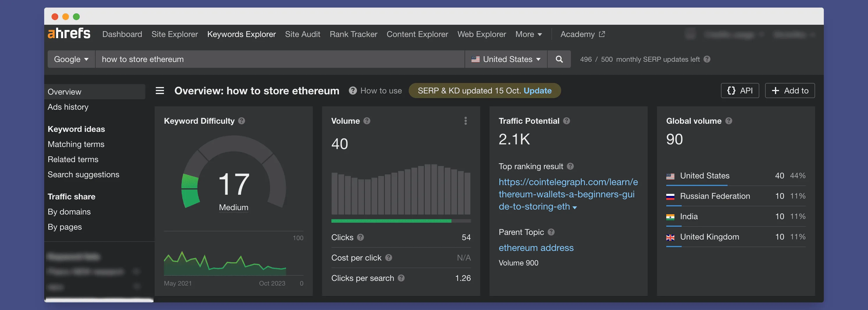Click help icon next to Keyword Difficulty
The image size is (868, 310).
(242, 121)
